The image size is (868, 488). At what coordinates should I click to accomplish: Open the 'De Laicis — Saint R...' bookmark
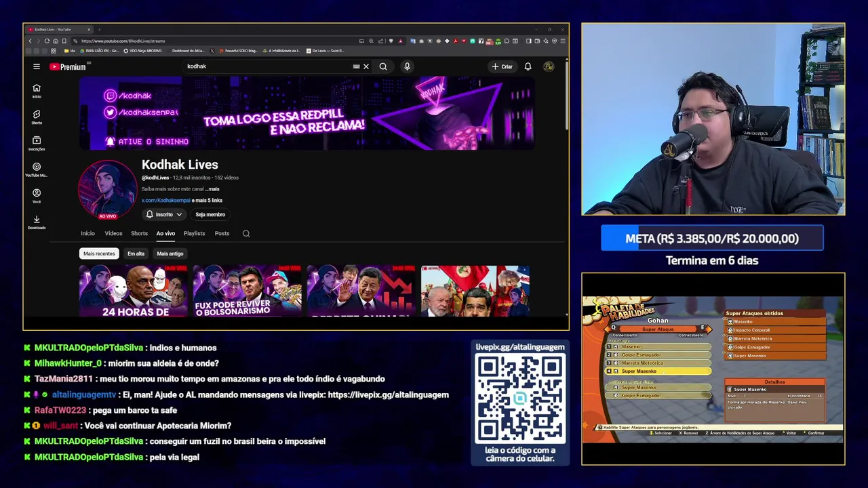point(325,51)
